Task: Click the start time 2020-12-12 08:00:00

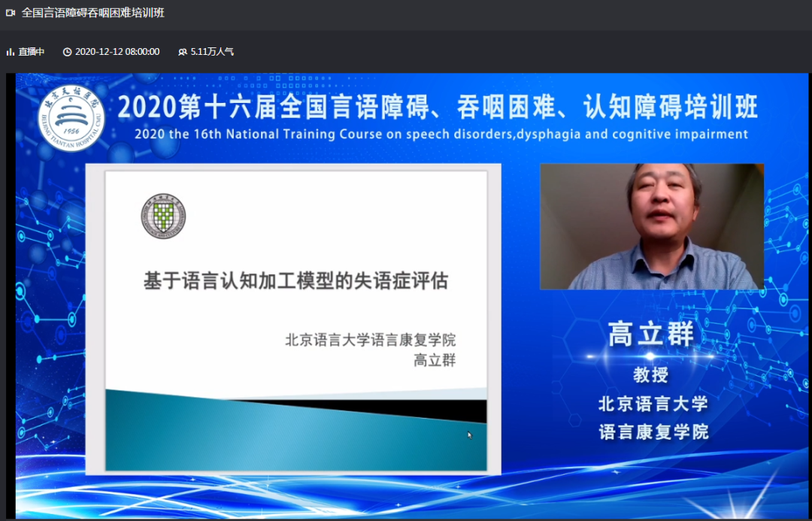Action: click(117, 52)
